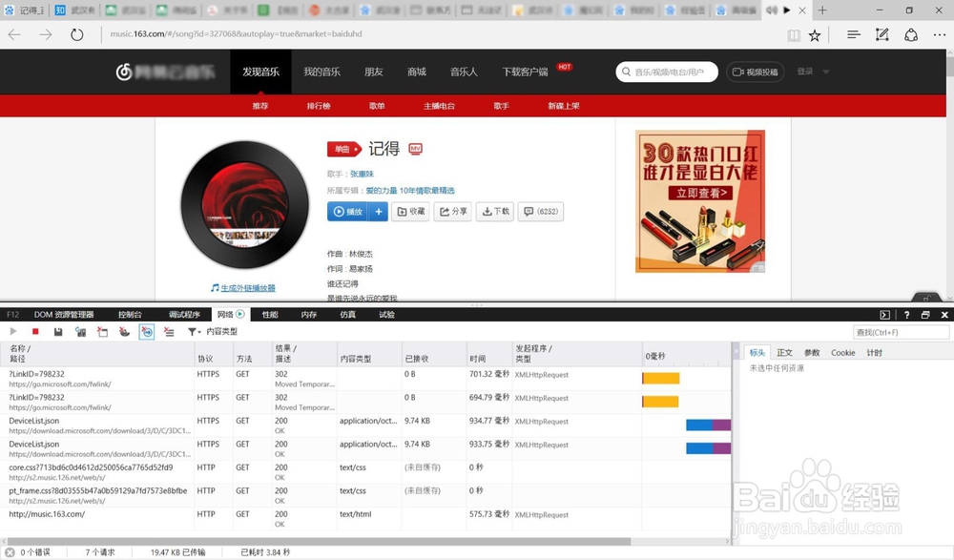Screen dimensions: 954x560
Task: Open 商城 in the site navigation
Action: (x=417, y=72)
